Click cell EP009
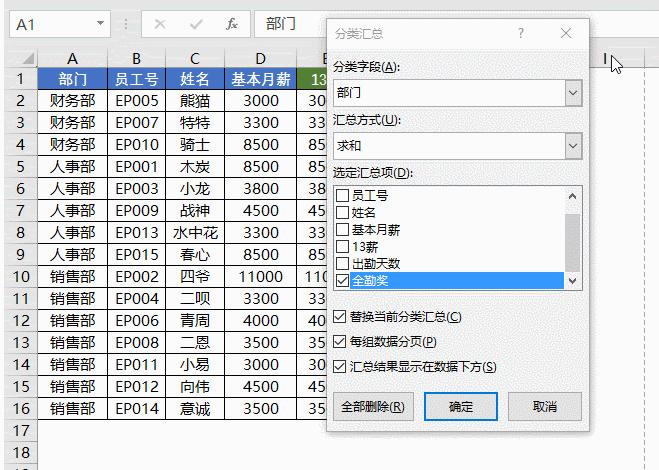Image resolution: width=659 pixels, height=470 pixels. click(x=137, y=211)
